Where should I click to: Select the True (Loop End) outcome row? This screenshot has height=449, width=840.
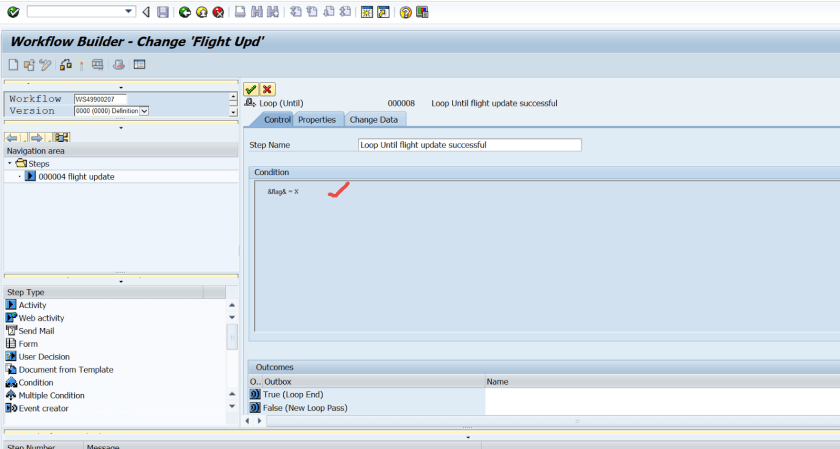292,395
